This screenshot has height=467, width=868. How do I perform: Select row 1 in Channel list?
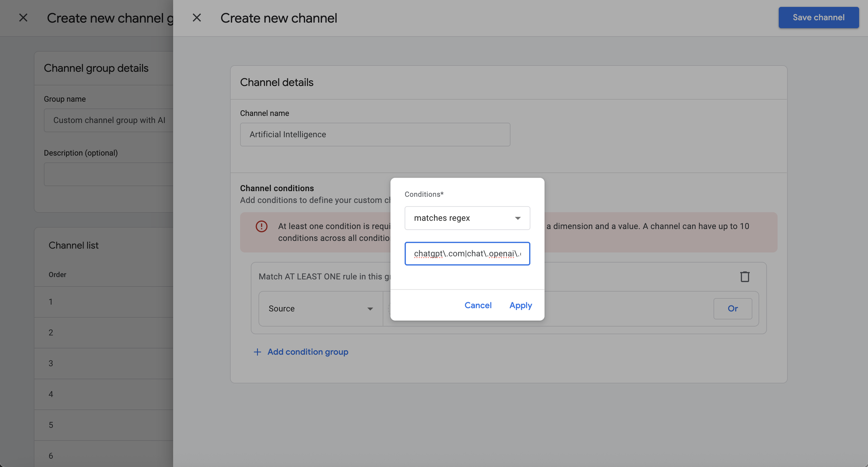tap(103, 302)
